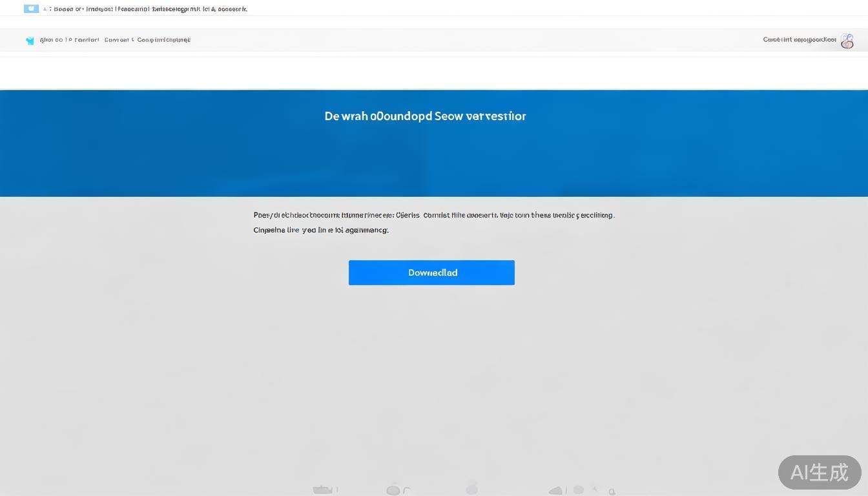Open the user avatar icon at top right
This screenshot has width=868, height=496.
point(847,41)
